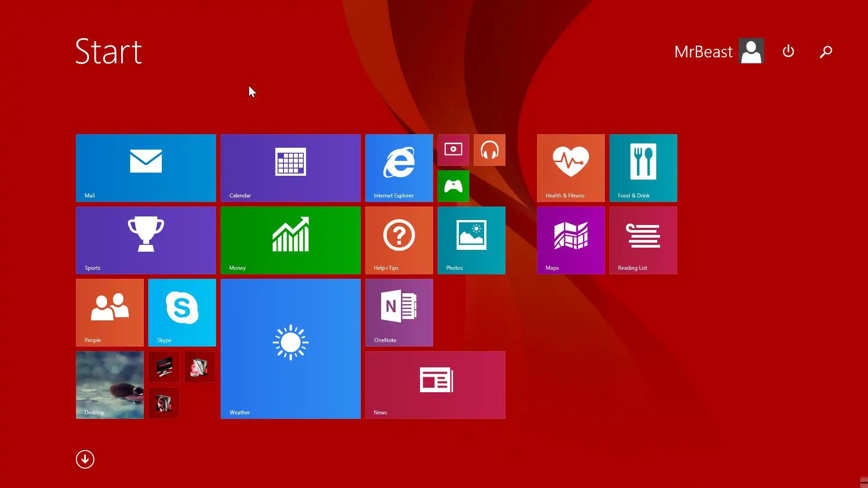Open the Health & Fitness tile
The height and width of the screenshot is (488, 868).
[571, 168]
